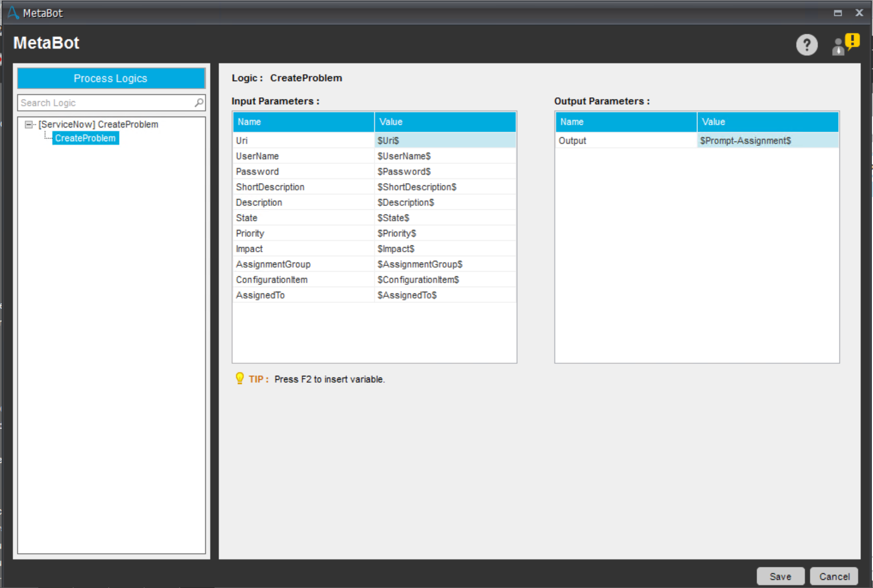The height and width of the screenshot is (588, 873).
Task: Click the search magnifier icon in Search Logic
Action: (x=199, y=103)
